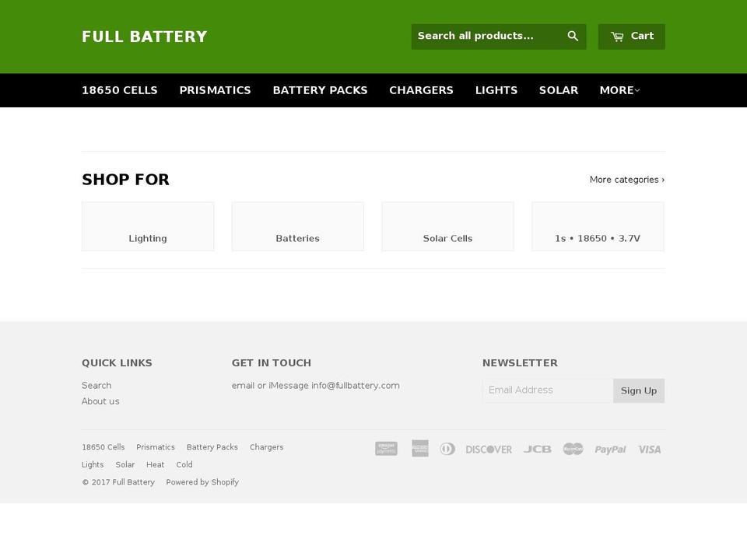This screenshot has width=747, height=560.
Task: Select the Diners Club payment icon
Action: click(447, 449)
